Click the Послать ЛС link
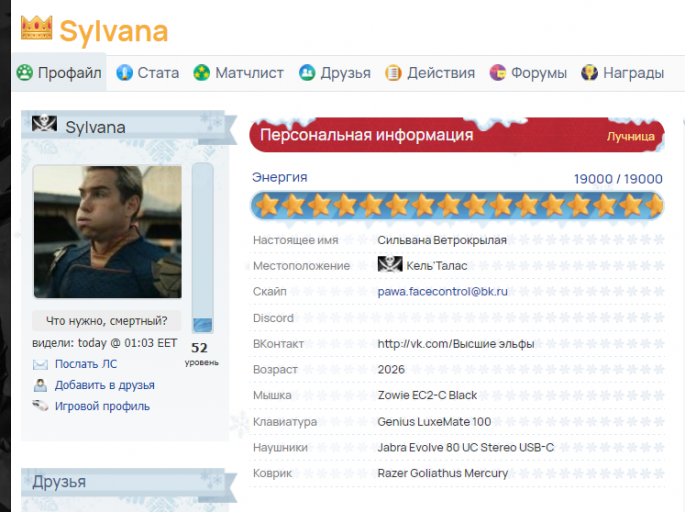685x512 pixels. point(86,364)
